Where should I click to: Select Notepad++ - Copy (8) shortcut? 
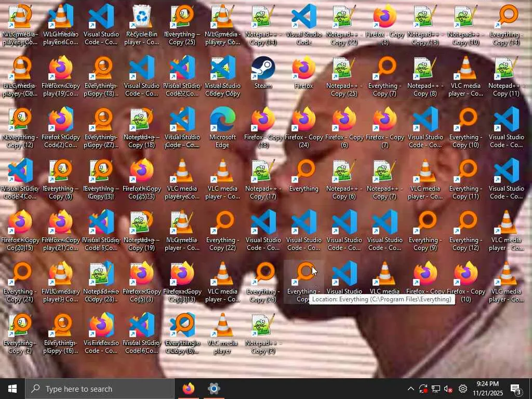(425, 77)
